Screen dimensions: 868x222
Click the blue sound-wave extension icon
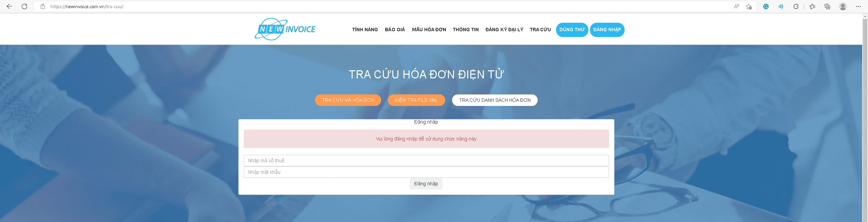[x=781, y=6]
